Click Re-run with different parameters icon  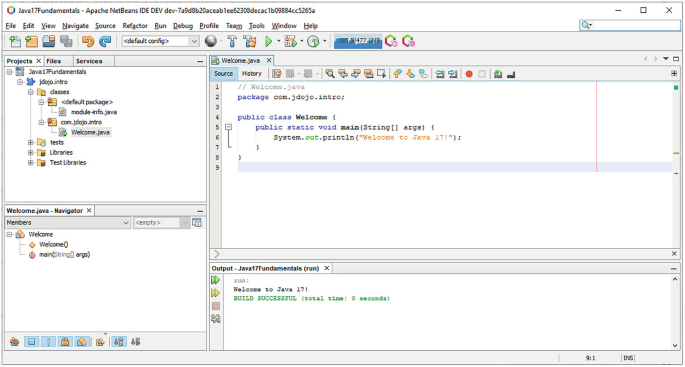click(x=215, y=293)
